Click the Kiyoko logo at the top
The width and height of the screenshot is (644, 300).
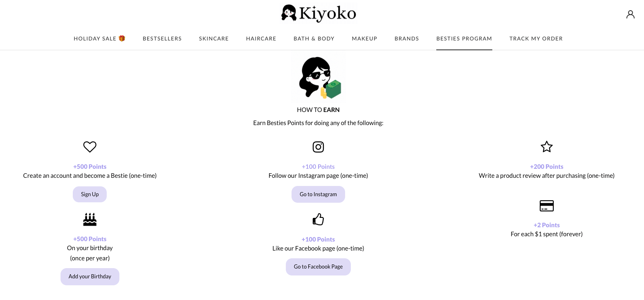click(x=318, y=13)
